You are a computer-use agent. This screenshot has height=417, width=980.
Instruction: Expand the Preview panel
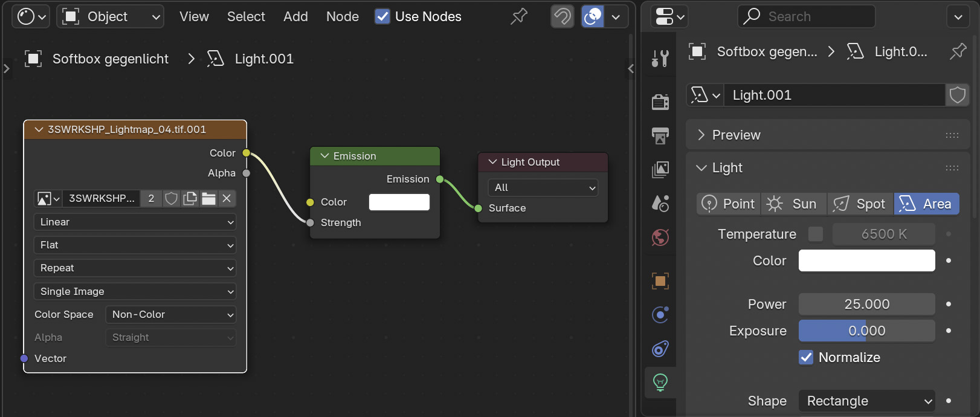(828, 135)
